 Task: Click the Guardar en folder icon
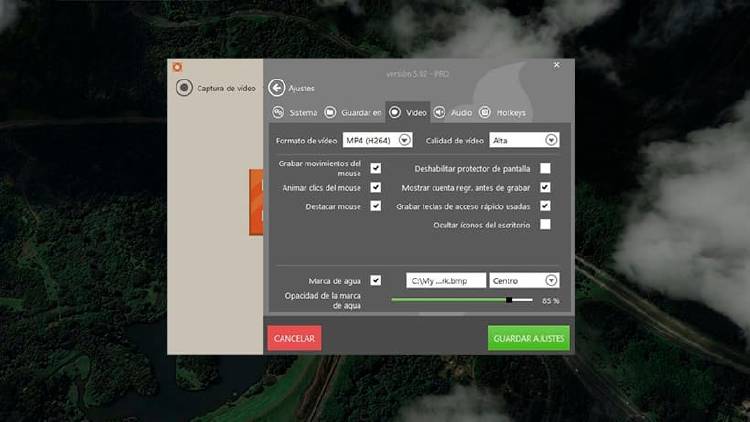[330, 112]
